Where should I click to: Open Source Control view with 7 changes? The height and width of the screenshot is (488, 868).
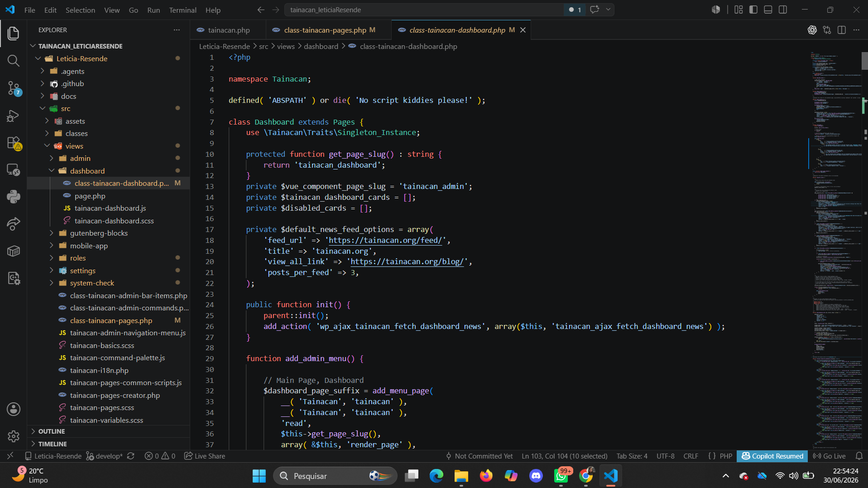[14, 88]
